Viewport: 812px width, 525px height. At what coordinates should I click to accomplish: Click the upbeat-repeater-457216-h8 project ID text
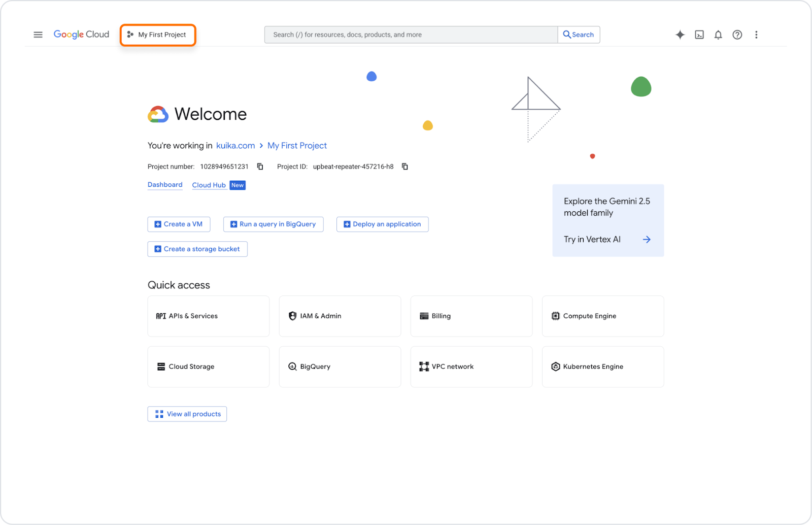point(353,167)
